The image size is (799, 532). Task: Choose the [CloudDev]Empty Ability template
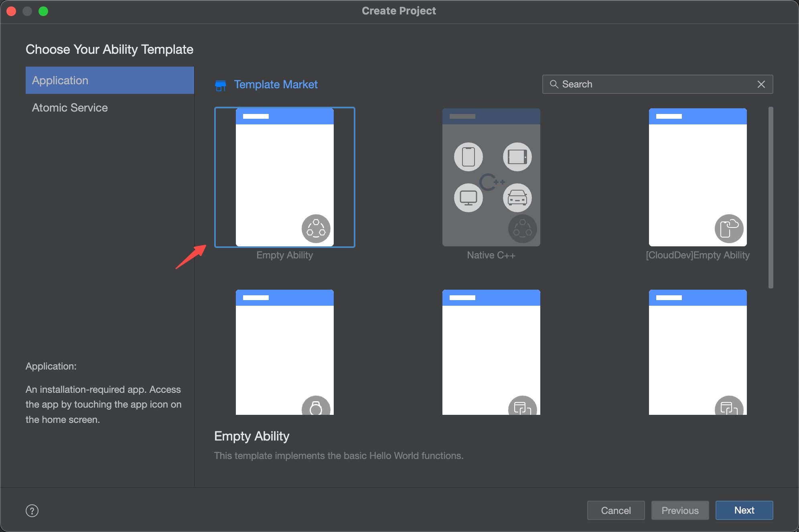click(x=698, y=177)
